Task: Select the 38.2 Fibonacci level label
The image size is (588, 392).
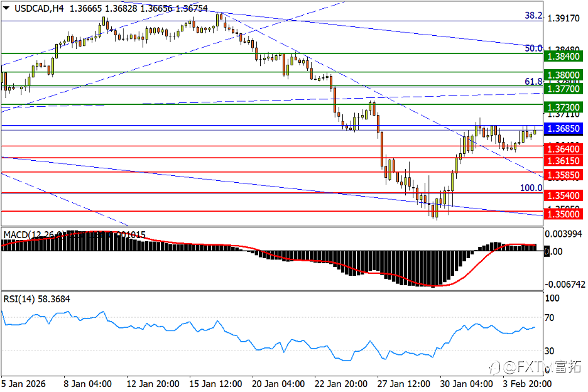Action: pos(533,15)
